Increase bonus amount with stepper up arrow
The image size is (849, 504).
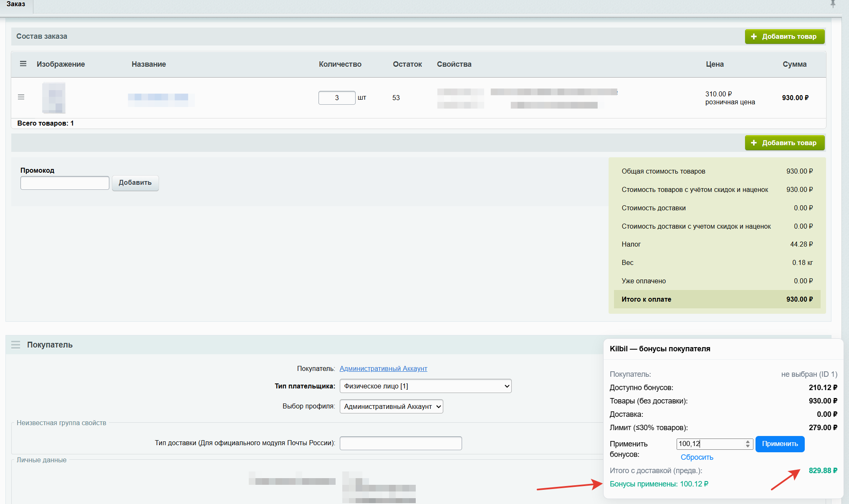tap(748, 441)
